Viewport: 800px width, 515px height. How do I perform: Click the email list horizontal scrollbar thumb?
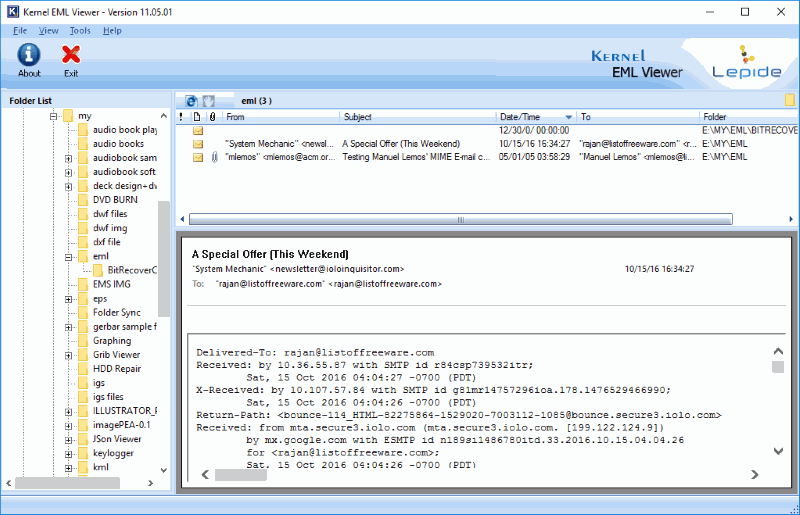click(461, 219)
